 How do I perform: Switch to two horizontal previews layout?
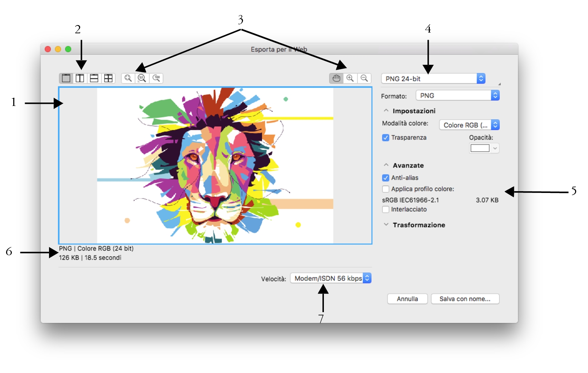point(94,78)
